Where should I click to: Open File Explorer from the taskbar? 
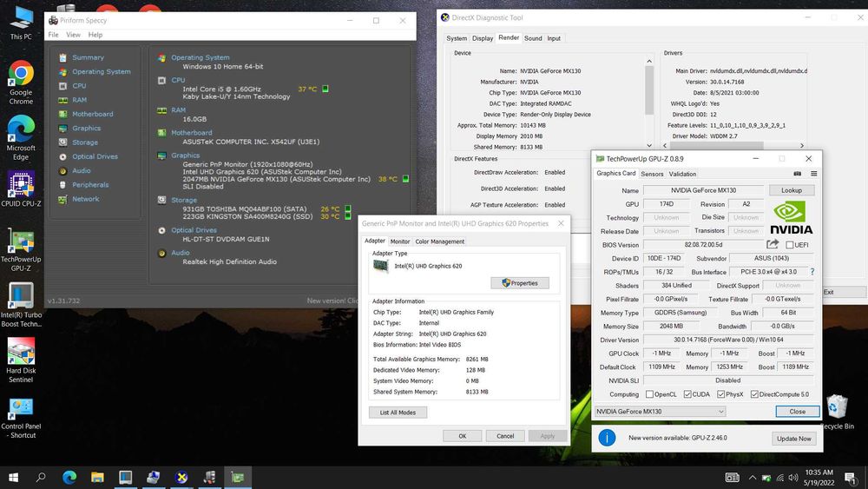97,477
